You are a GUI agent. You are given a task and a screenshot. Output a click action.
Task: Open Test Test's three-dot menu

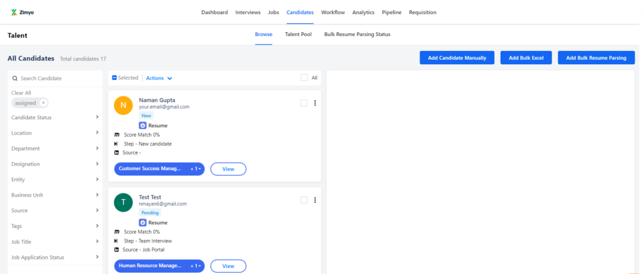point(315,200)
